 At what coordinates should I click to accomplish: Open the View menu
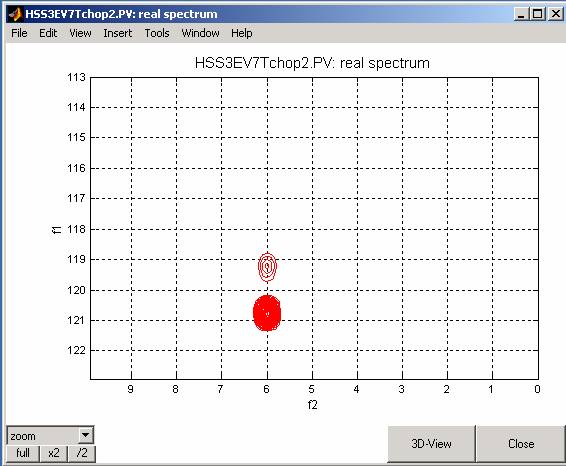[80, 33]
